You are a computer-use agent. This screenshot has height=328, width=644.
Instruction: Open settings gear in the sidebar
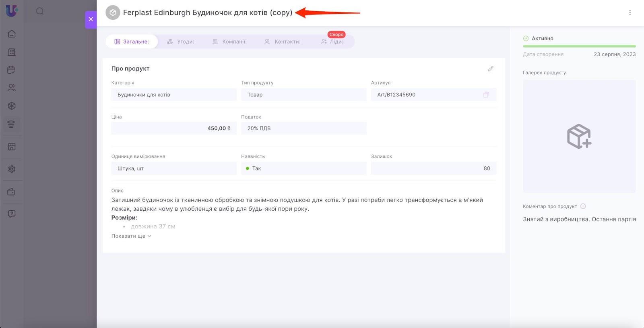(12, 169)
